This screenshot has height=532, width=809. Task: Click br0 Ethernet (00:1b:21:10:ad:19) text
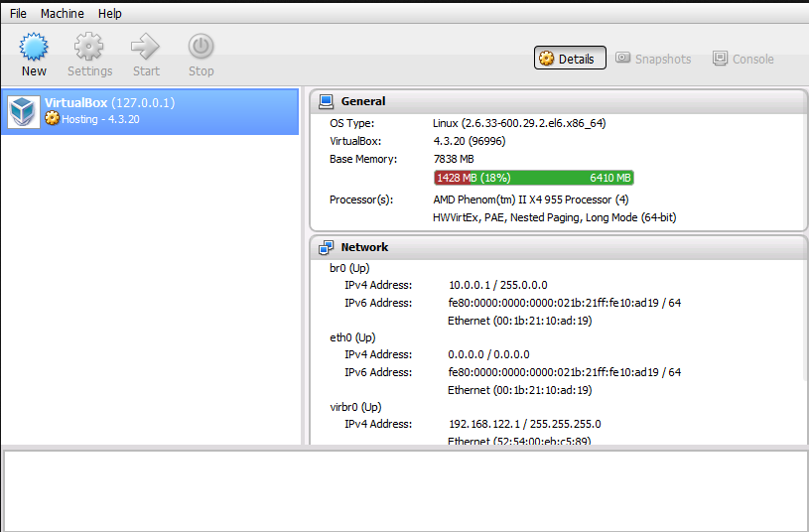[x=519, y=321]
